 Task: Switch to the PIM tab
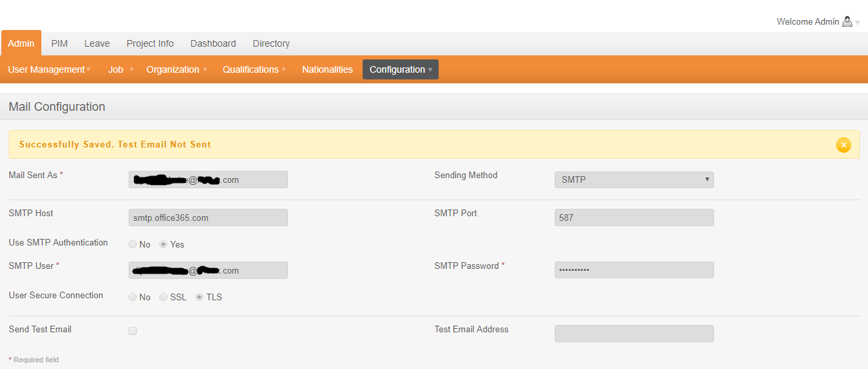[x=59, y=43]
